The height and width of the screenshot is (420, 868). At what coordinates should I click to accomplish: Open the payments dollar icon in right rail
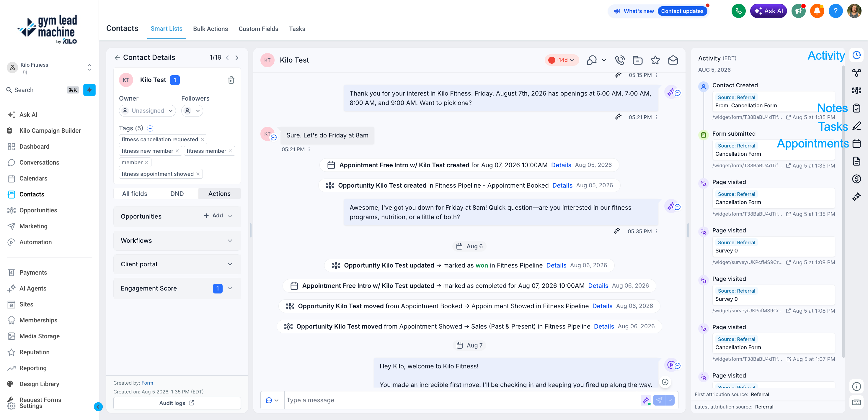[856, 178]
